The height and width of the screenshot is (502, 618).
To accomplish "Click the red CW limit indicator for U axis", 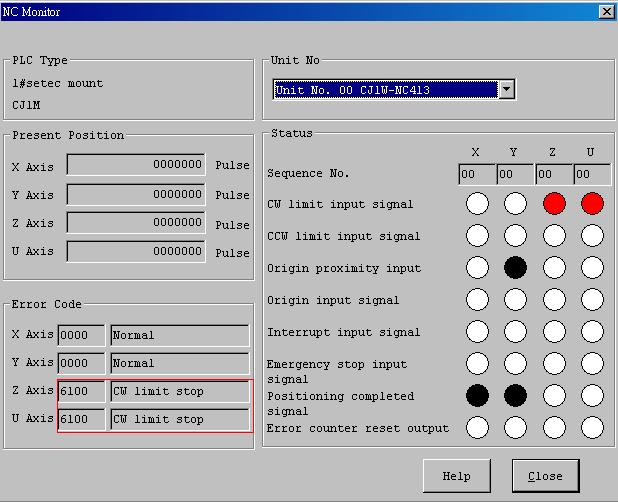I will point(592,204).
